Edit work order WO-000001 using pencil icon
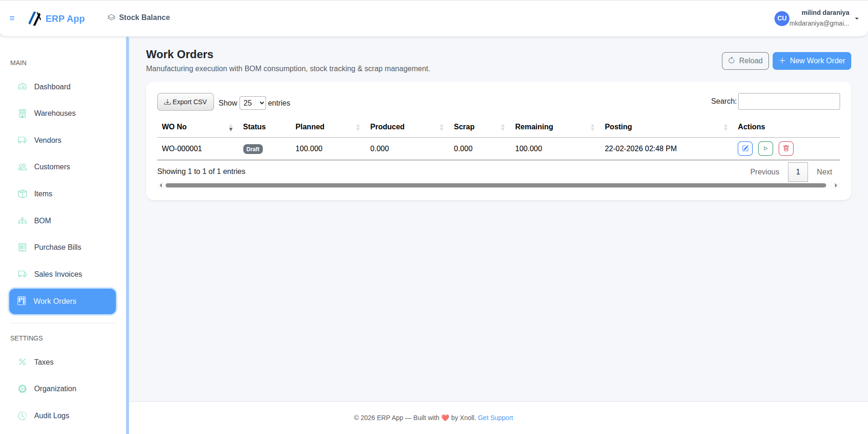The width and height of the screenshot is (868, 434). click(745, 148)
